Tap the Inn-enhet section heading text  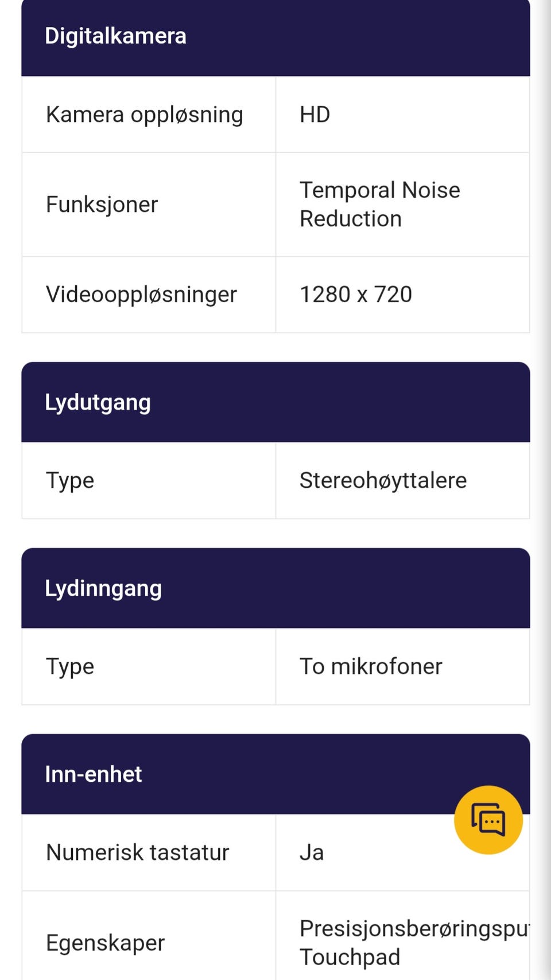pos(94,774)
